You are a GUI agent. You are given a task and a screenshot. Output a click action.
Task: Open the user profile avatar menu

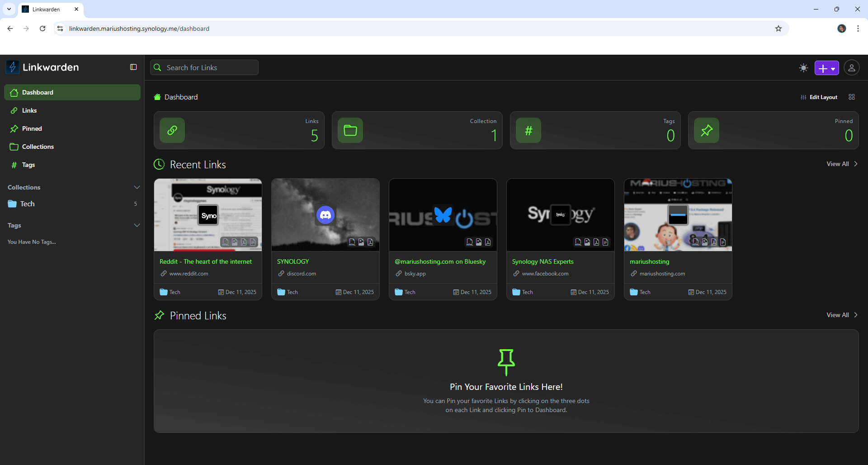[x=851, y=68]
